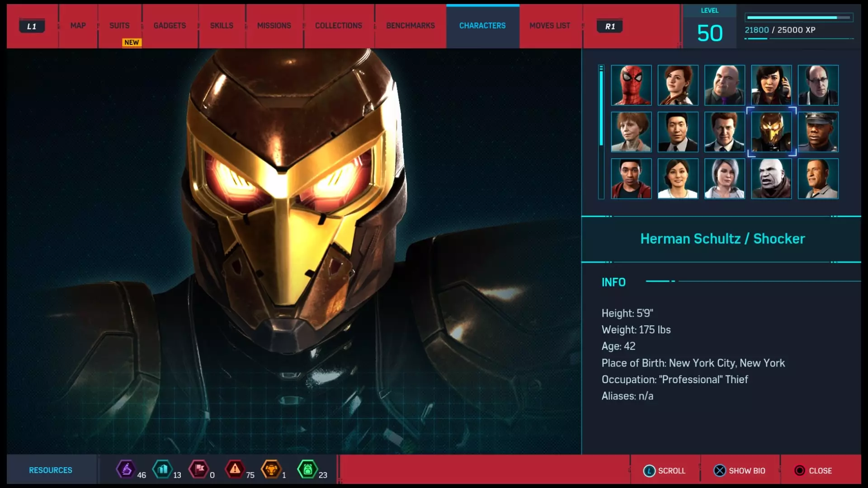The height and width of the screenshot is (488, 868).
Task: Click the Age: 42 line
Action: (618, 346)
